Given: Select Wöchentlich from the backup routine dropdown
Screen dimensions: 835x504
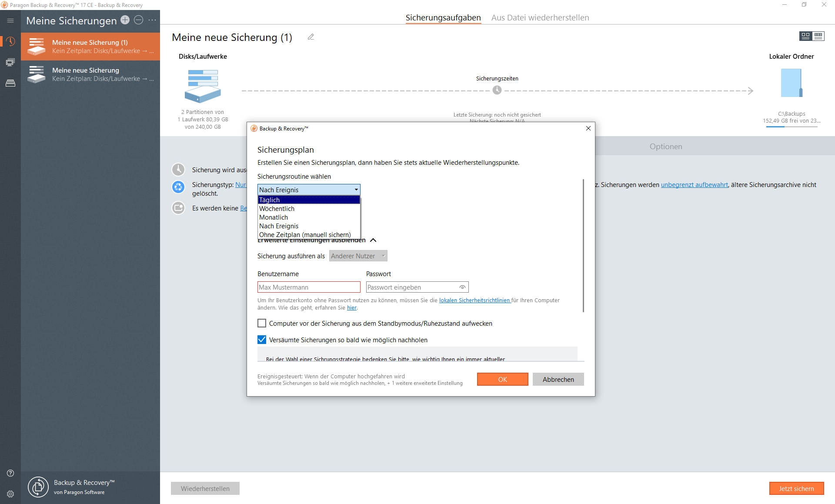Looking at the screenshot, I should tap(277, 209).
